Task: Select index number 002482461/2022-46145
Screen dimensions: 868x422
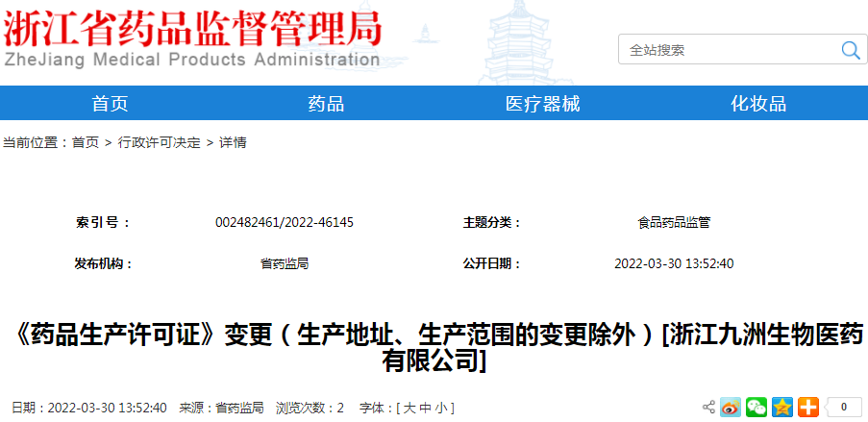Action: [285, 223]
